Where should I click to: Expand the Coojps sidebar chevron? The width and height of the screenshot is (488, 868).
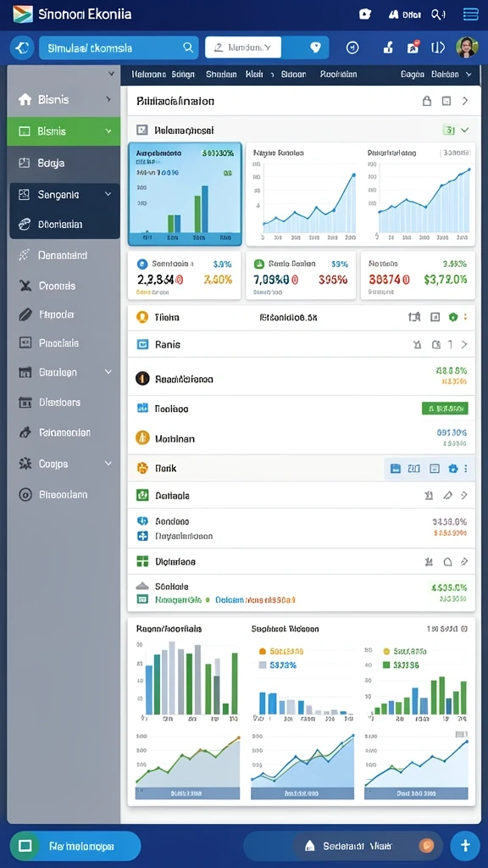(x=108, y=464)
